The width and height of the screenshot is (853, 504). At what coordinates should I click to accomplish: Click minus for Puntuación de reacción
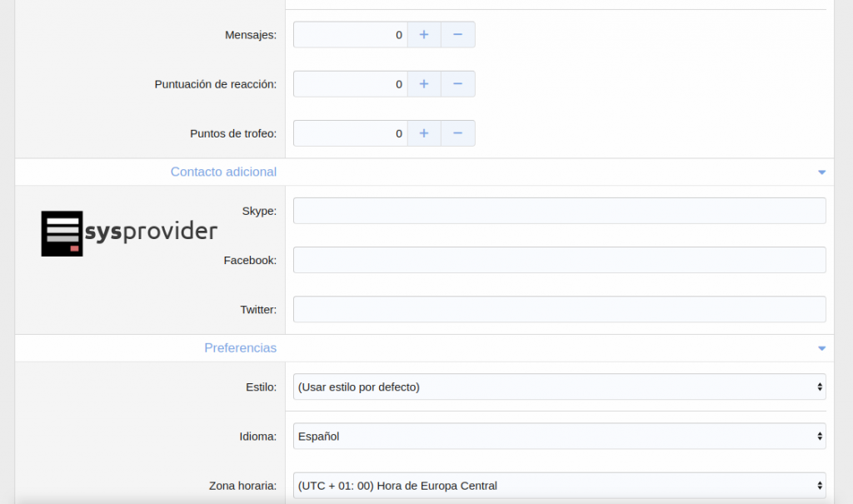tap(457, 84)
